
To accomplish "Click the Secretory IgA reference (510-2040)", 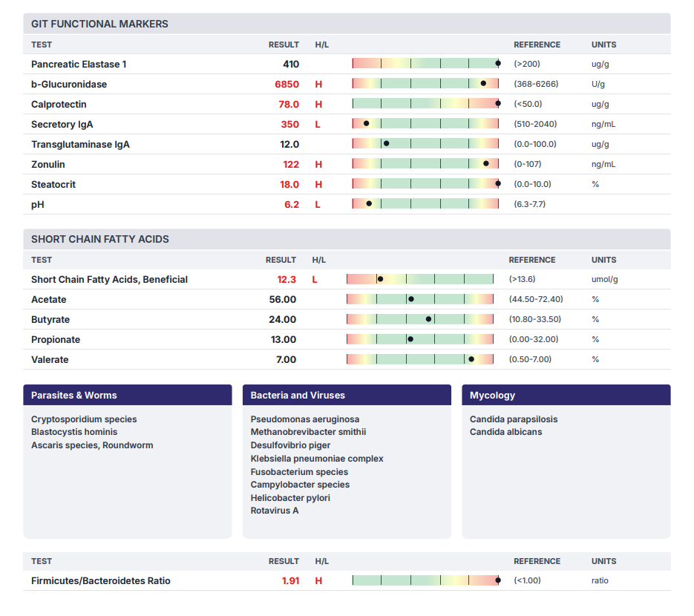I will (x=535, y=124).
